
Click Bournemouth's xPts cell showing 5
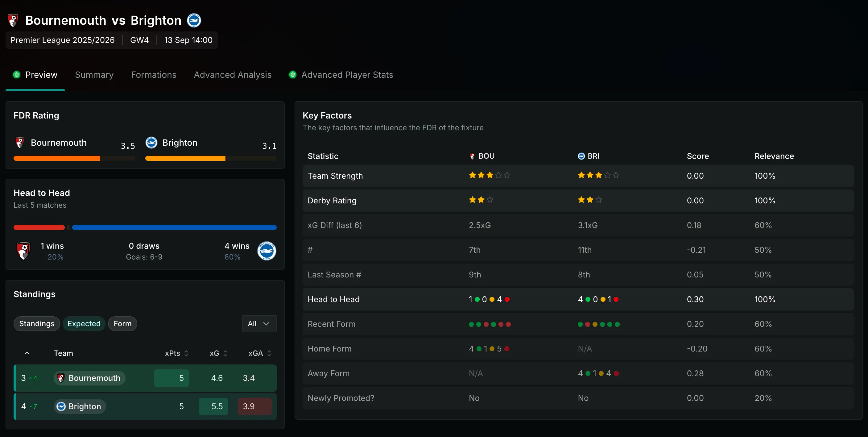pos(172,378)
